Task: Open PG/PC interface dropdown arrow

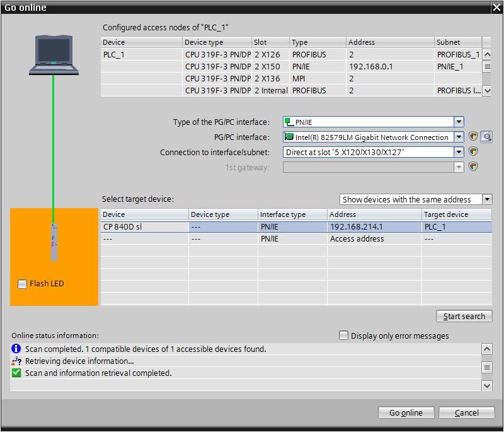Action: pos(459,137)
